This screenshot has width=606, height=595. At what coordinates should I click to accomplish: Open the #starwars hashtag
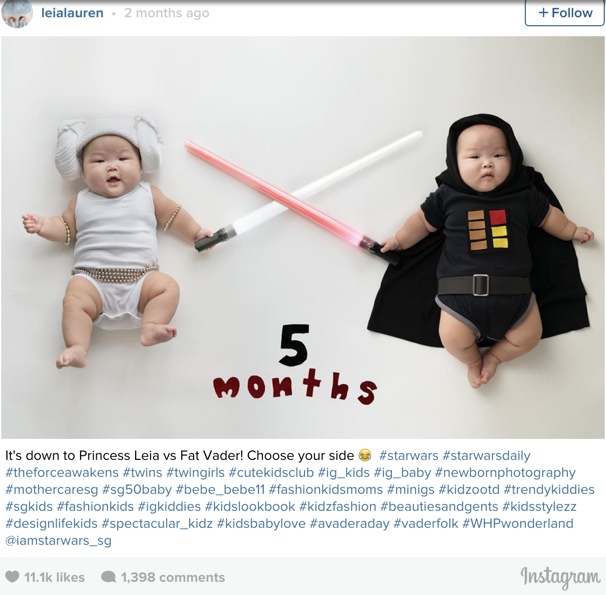(x=409, y=456)
